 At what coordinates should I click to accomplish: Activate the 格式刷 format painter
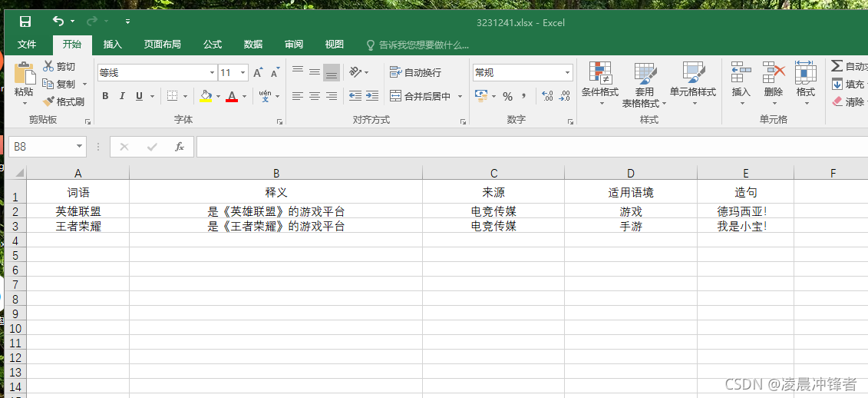[x=63, y=101]
